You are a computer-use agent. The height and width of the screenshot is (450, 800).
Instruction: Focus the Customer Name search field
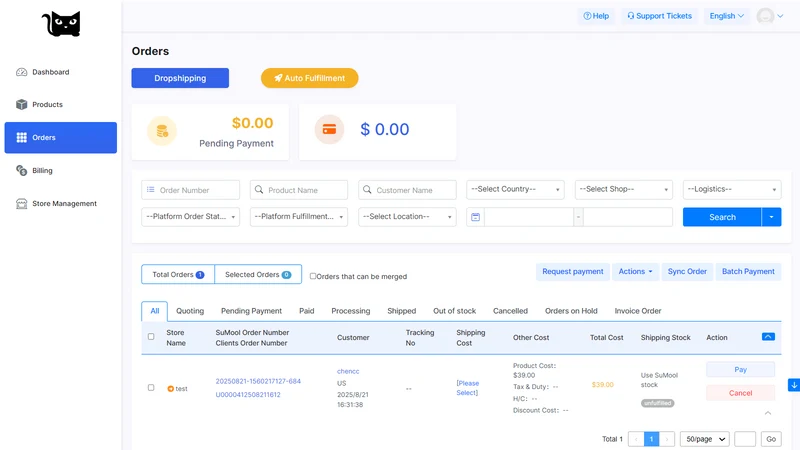tap(407, 190)
